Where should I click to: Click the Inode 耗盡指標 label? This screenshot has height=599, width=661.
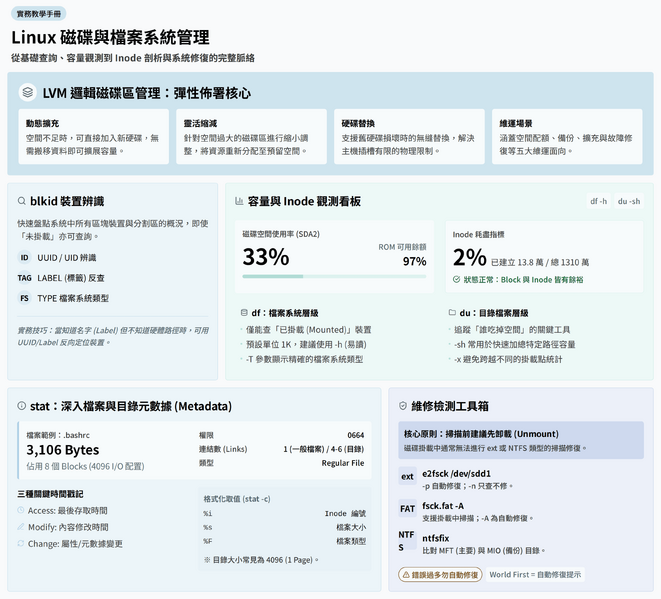[x=478, y=234]
